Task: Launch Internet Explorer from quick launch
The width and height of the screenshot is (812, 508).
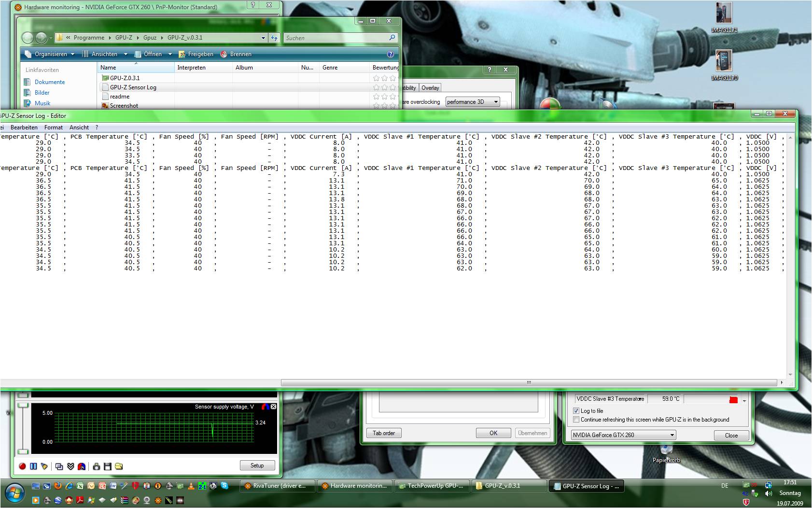Action: 69,486
